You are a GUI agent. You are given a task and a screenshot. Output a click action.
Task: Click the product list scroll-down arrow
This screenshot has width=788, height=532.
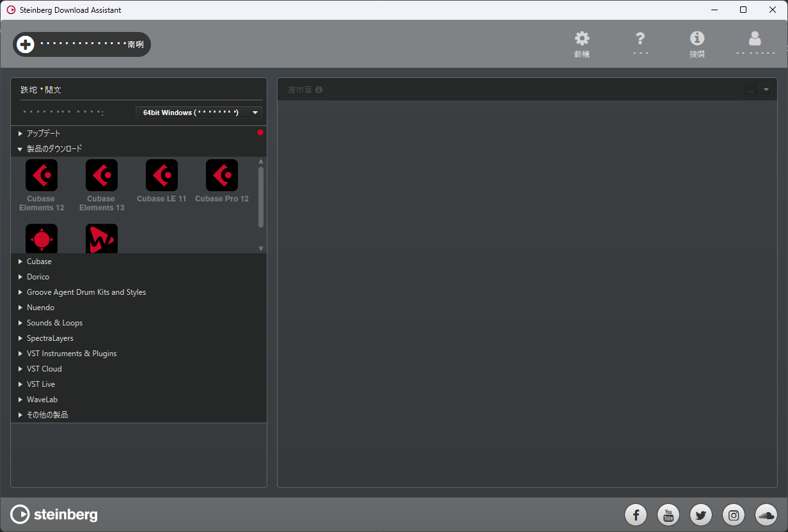point(261,248)
